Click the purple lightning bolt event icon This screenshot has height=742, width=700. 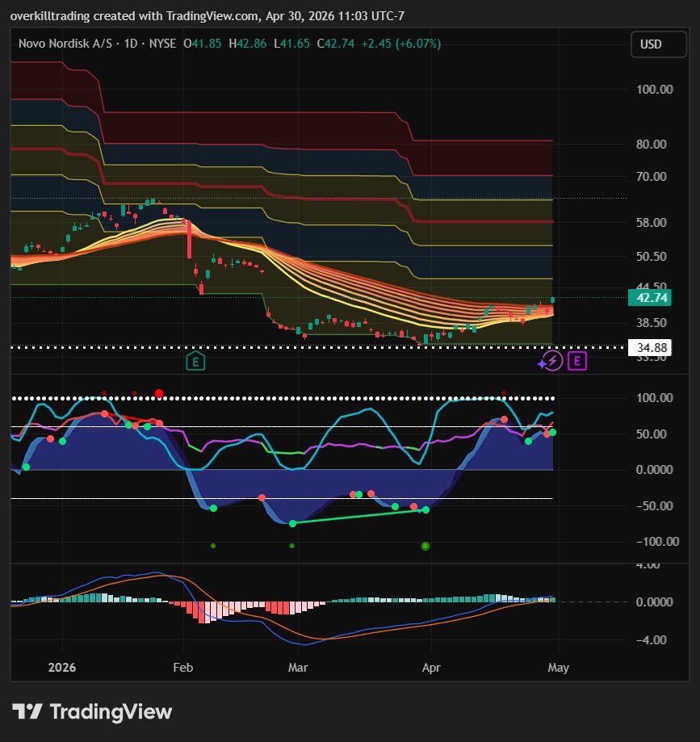552,361
